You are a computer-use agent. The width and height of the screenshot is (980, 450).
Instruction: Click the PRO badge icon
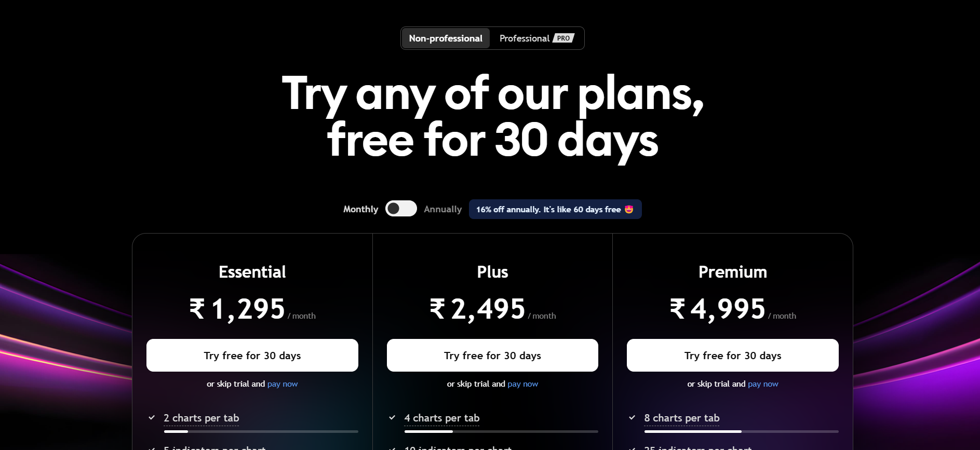pos(563,38)
